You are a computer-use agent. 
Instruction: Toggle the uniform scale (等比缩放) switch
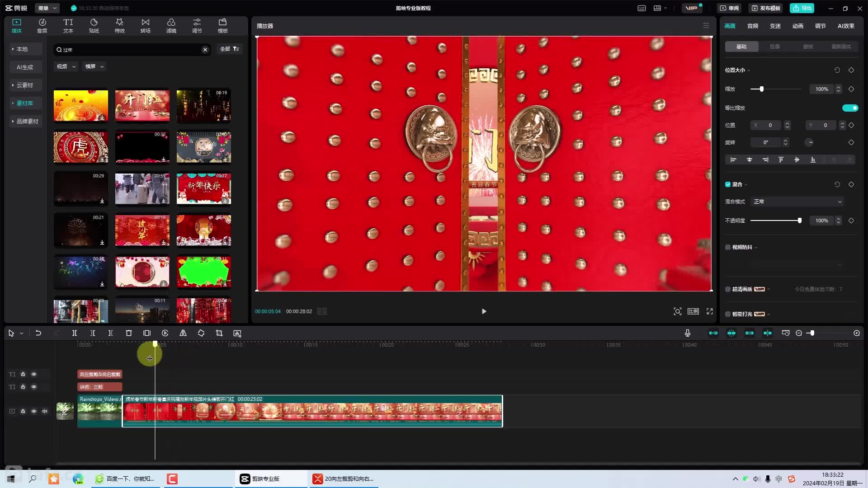tap(850, 108)
